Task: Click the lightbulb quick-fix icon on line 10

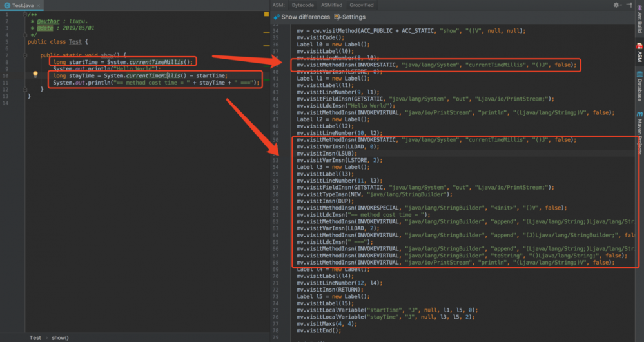Action: [36, 75]
